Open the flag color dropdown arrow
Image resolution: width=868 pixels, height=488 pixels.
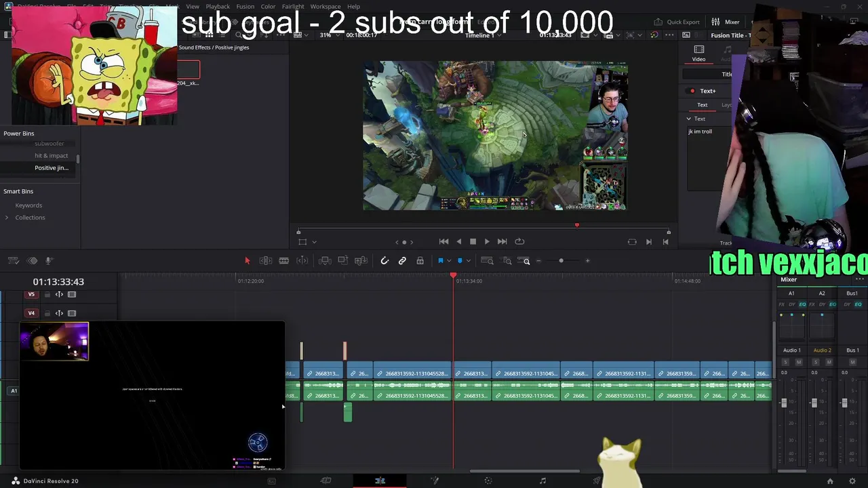pyautogui.click(x=448, y=261)
